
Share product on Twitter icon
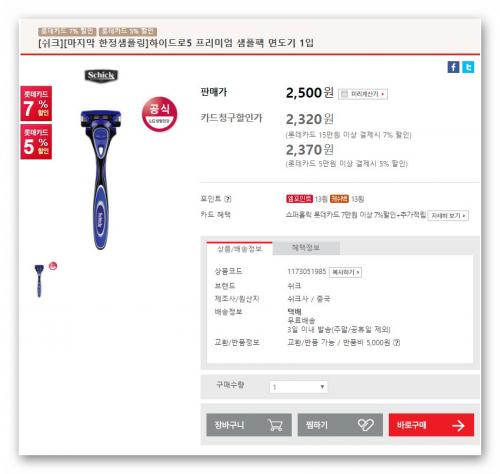(468, 67)
